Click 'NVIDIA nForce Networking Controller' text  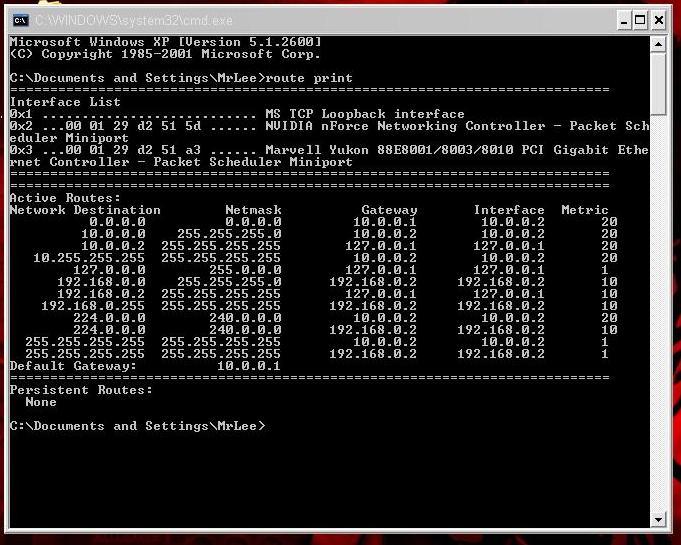click(x=405, y=126)
